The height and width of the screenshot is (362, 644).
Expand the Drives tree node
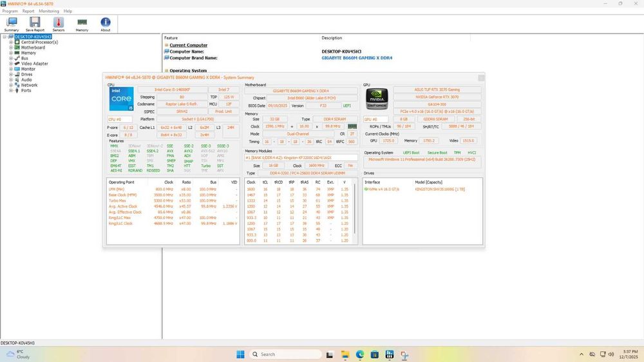click(11, 74)
